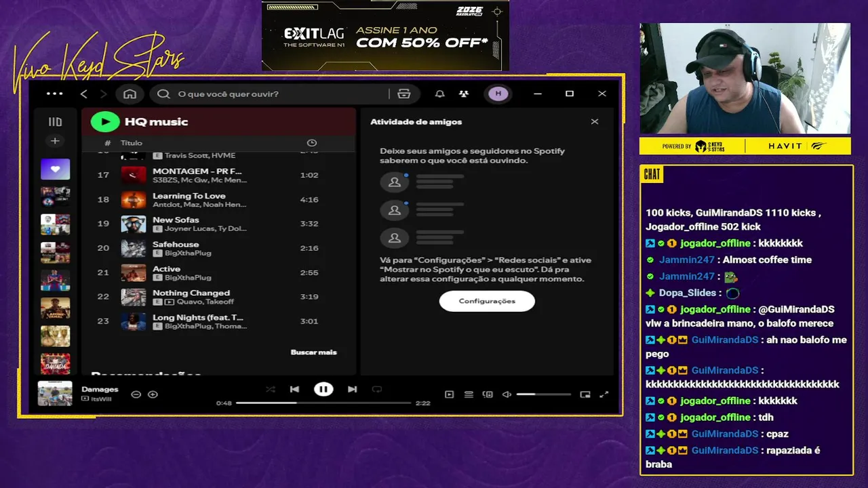The width and height of the screenshot is (868, 488).
Task: Select track 'Active'
Action: click(218, 272)
